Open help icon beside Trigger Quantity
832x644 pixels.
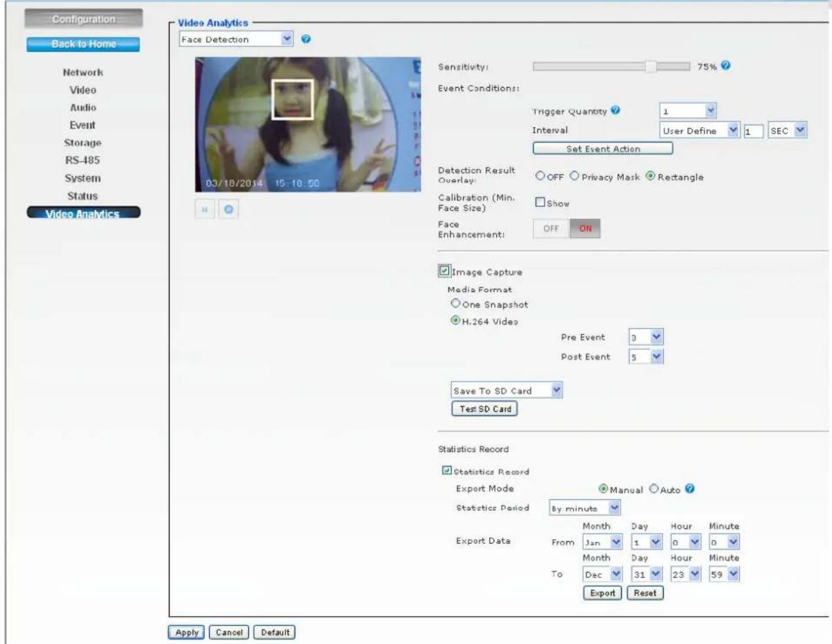tap(615, 111)
